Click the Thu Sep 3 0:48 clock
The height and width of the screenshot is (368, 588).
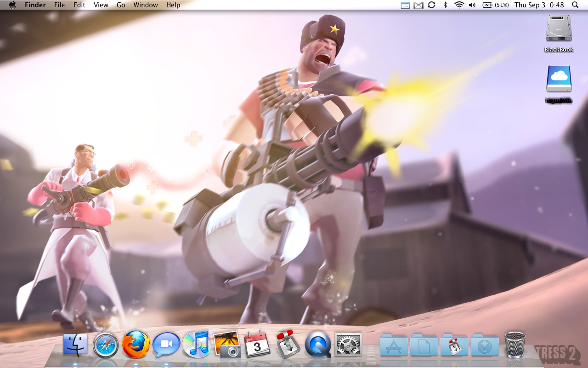[x=539, y=5]
